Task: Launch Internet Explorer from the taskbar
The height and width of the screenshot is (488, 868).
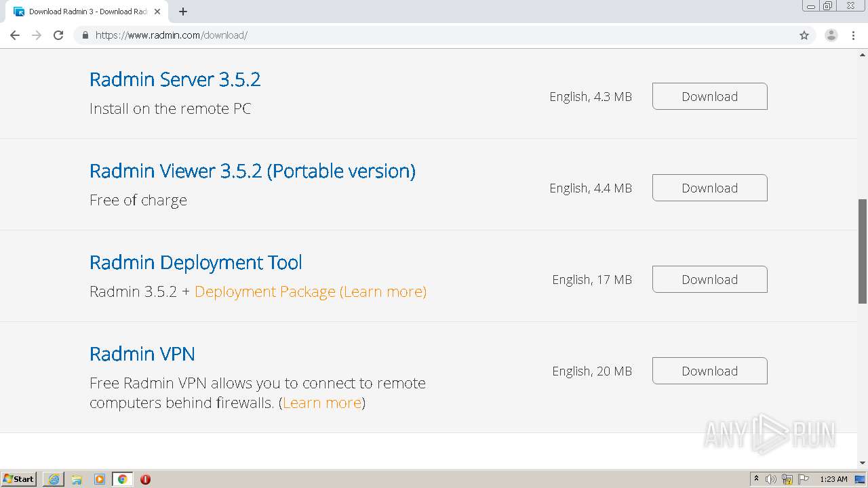Action: [x=54, y=479]
